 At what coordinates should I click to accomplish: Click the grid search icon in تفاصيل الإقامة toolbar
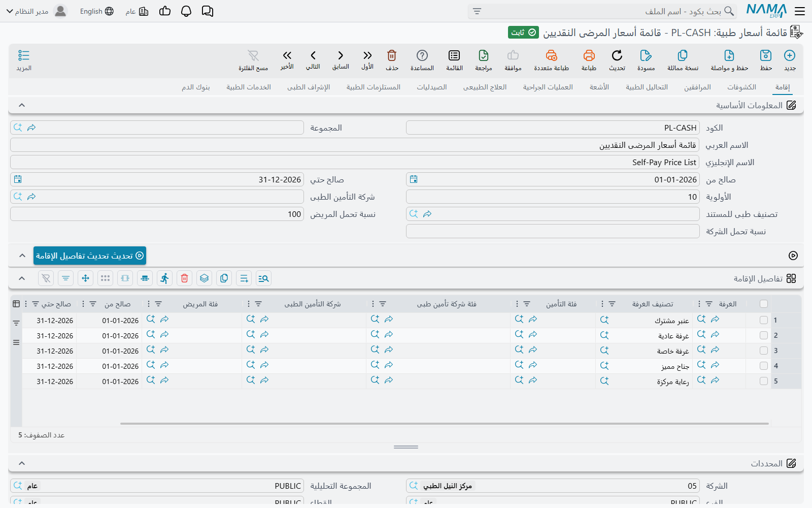263,278
